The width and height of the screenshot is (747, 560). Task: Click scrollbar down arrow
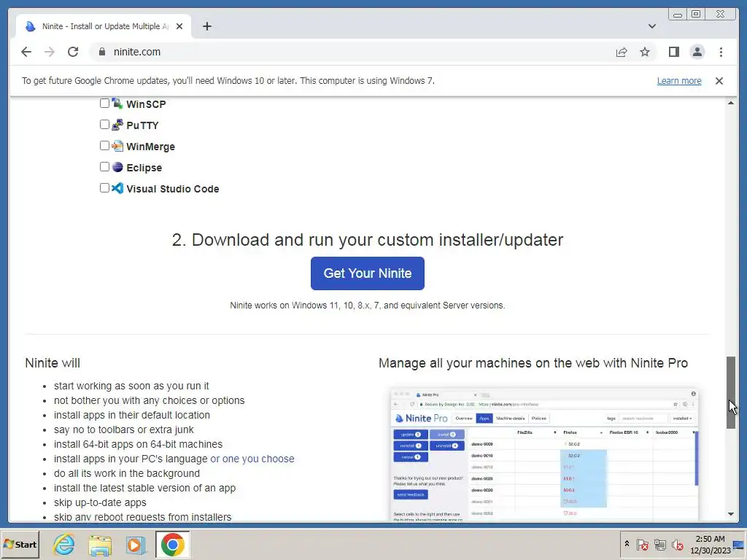coord(730,514)
